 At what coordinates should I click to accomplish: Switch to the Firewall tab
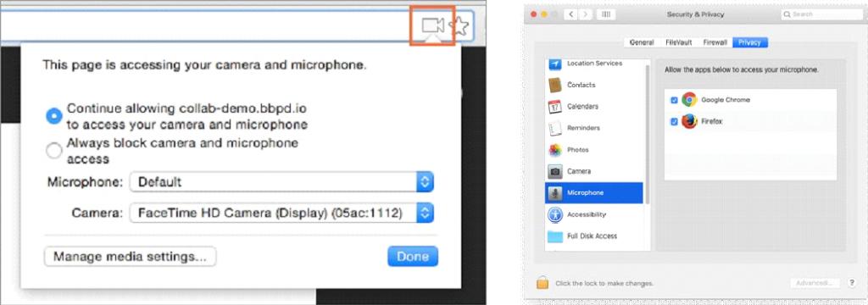(x=715, y=42)
